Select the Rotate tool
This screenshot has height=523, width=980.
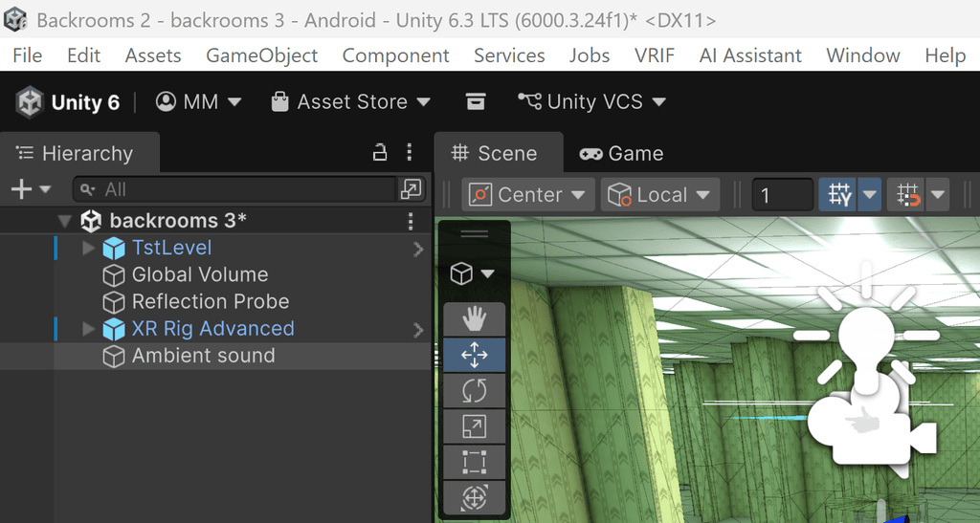click(475, 391)
